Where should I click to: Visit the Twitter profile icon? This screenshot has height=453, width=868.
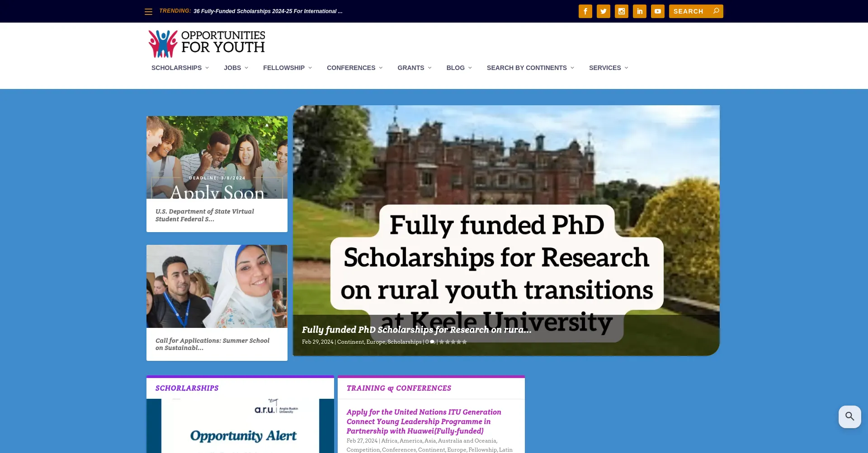point(603,11)
